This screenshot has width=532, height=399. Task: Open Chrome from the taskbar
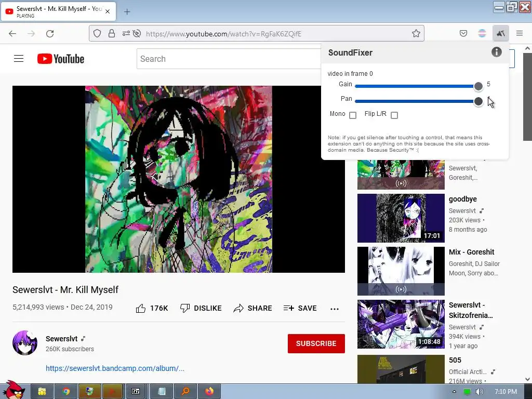(66, 392)
